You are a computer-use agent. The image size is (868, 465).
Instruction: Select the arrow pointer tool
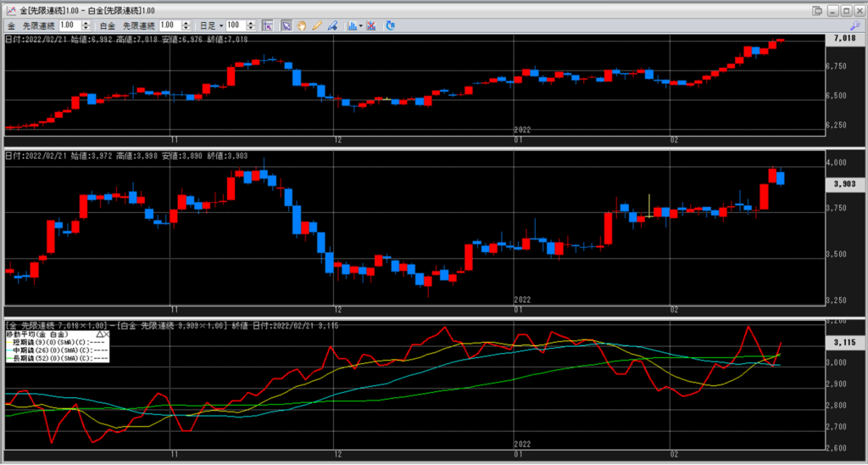[287, 25]
